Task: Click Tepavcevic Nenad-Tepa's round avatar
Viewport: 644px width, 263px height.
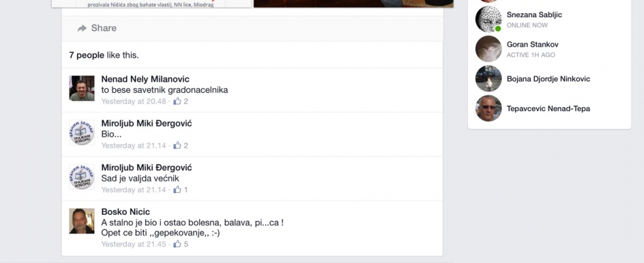Action: coord(488,108)
